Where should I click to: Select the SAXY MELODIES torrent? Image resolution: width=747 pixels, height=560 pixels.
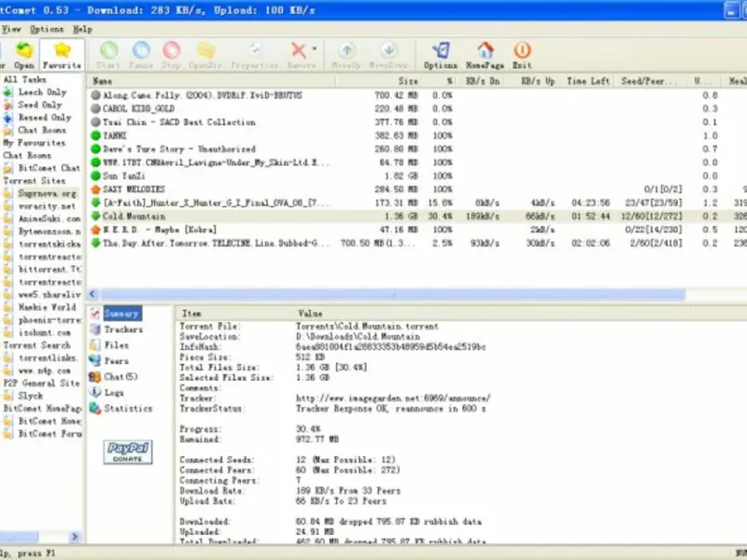(416, 189)
